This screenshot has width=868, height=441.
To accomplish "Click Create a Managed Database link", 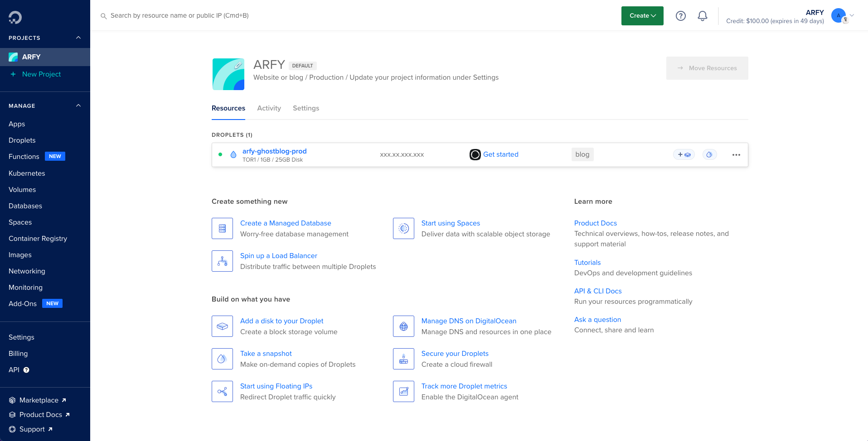I will pos(286,223).
